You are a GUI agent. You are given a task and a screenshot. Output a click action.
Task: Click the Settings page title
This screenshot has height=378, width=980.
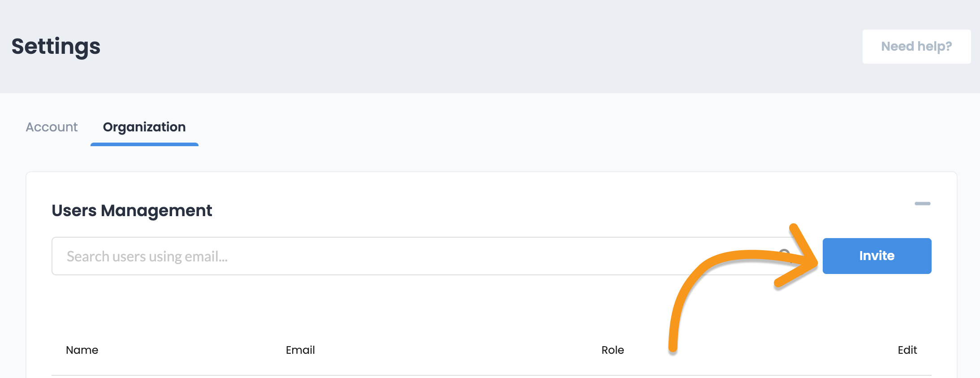56,47
